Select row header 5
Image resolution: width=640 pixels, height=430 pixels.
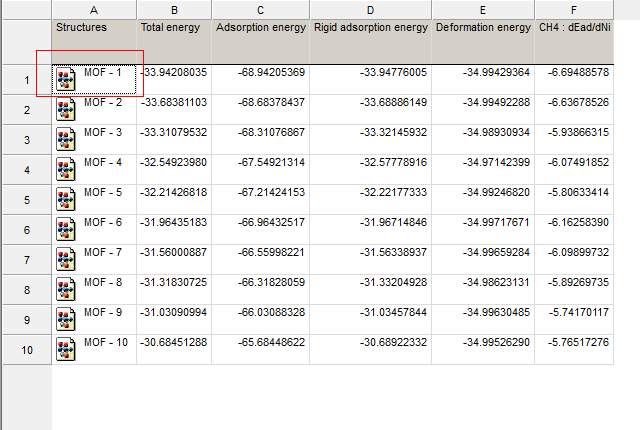27,200
